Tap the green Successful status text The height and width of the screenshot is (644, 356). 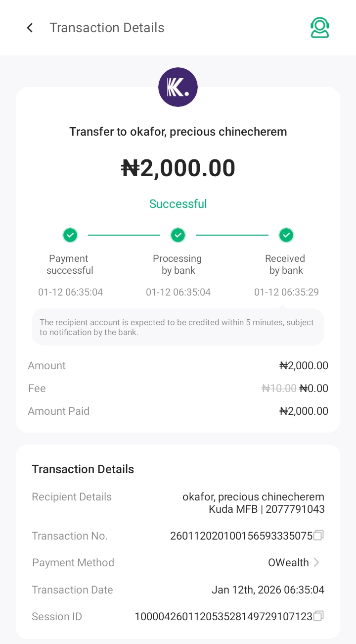pyautogui.click(x=178, y=204)
